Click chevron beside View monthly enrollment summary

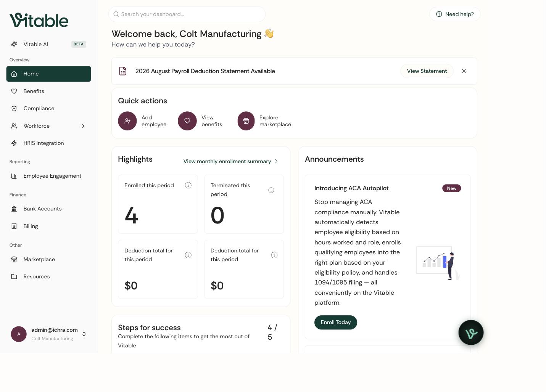tap(277, 161)
